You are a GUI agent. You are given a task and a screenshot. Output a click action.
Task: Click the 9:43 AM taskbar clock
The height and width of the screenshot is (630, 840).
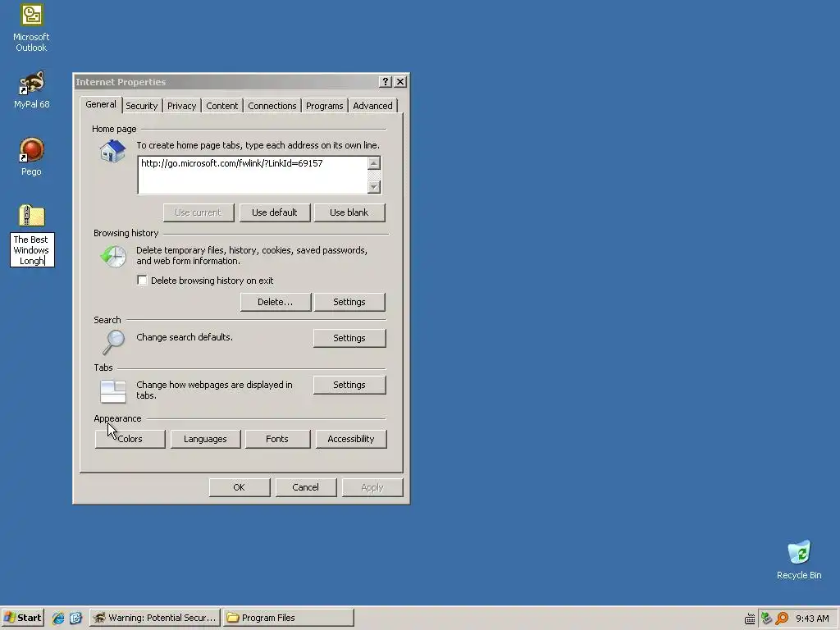[812, 619]
